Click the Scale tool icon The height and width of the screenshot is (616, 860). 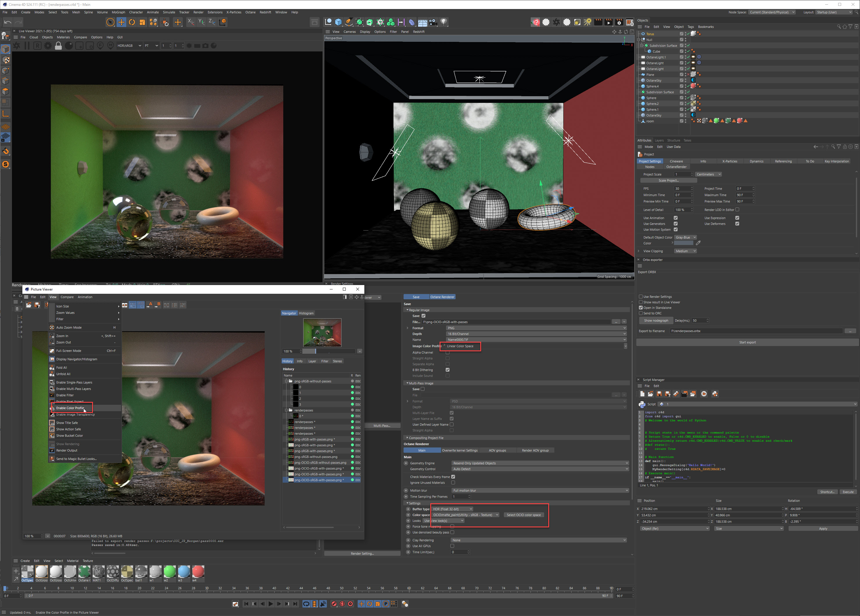142,22
